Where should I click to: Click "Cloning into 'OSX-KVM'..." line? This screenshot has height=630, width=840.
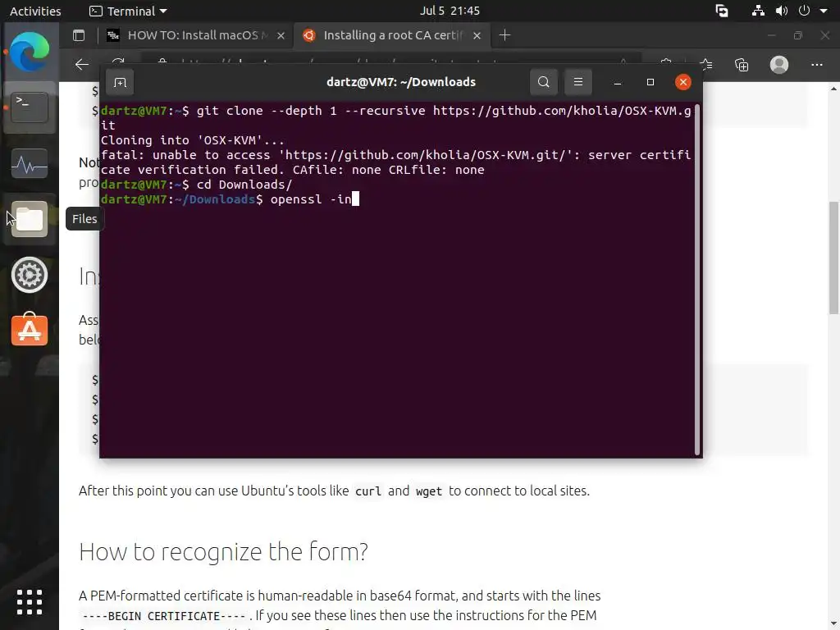(192, 140)
